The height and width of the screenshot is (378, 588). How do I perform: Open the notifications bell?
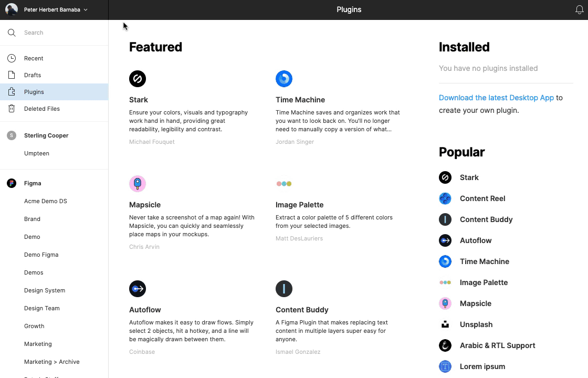pyautogui.click(x=579, y=10)
